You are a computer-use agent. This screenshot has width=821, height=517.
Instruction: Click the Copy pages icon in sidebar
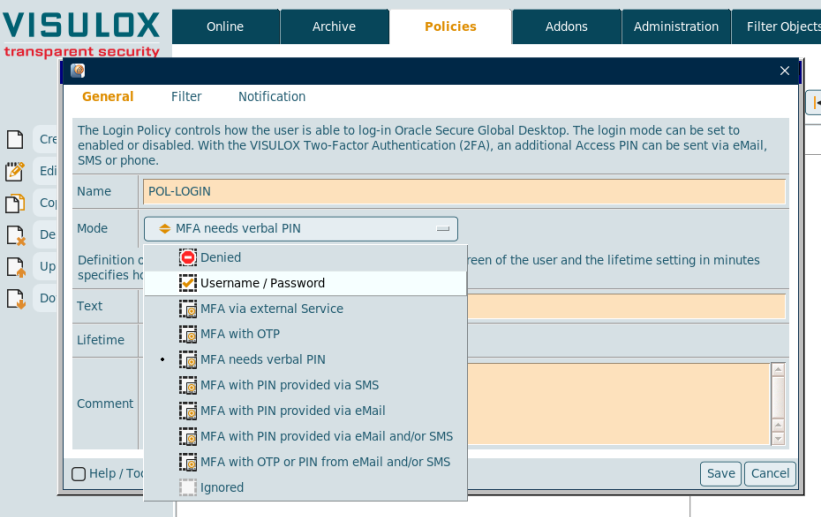(x=15, y=203)
